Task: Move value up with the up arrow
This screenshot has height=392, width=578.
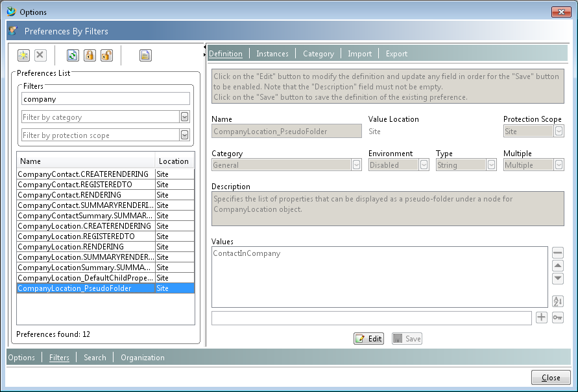Action: (558, 266)
